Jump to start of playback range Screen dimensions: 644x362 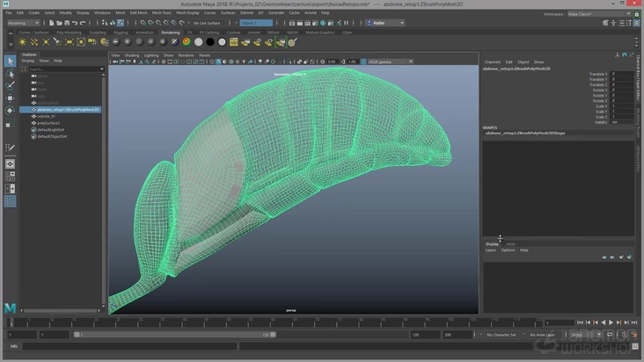(x=580, y=322)
